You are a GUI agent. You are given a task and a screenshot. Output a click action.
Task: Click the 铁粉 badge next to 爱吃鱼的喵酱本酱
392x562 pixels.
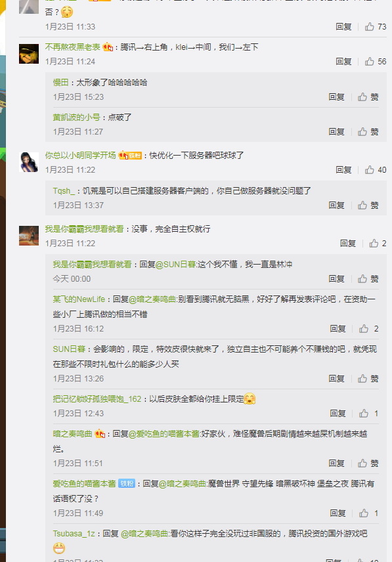127,483
